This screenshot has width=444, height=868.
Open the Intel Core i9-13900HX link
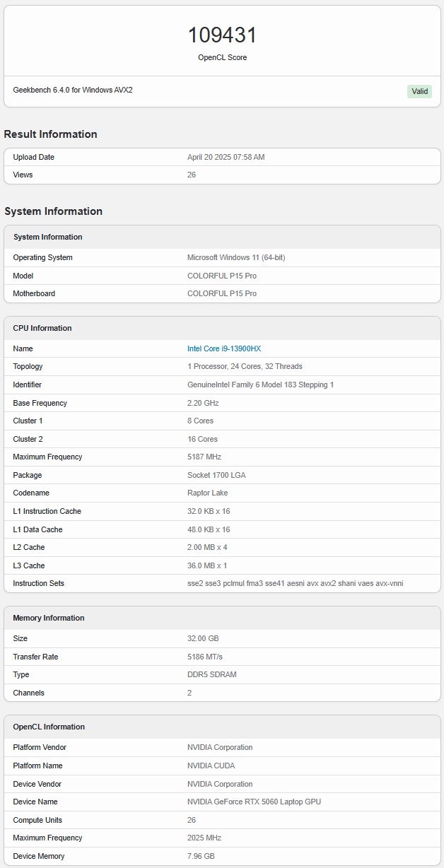224,348
